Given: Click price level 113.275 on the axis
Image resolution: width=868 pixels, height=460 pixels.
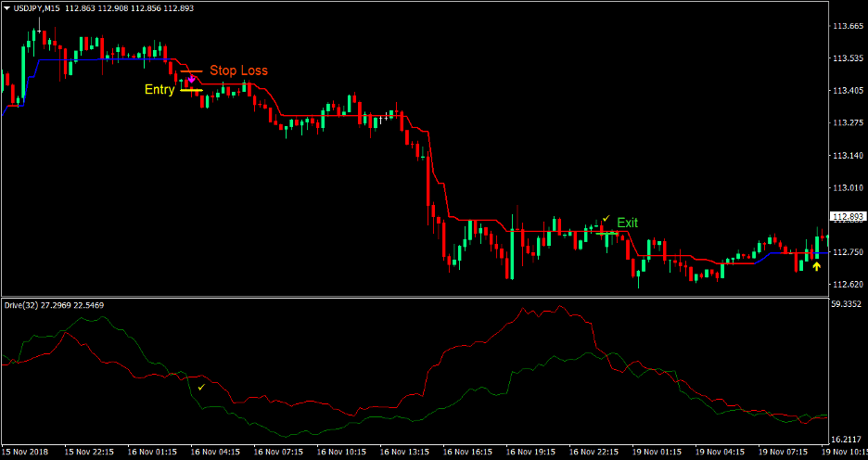Looking at the screenshot, I should 848,122.
